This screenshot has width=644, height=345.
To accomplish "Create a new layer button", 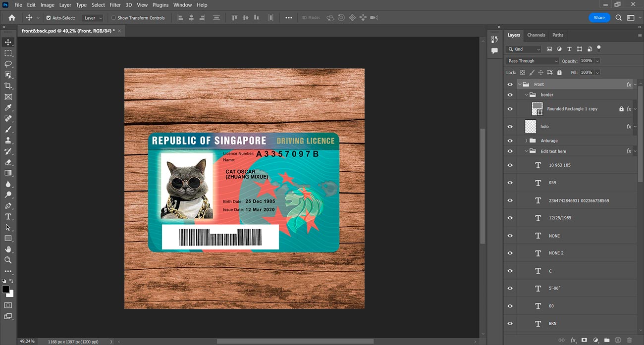I will pos(618,340).
